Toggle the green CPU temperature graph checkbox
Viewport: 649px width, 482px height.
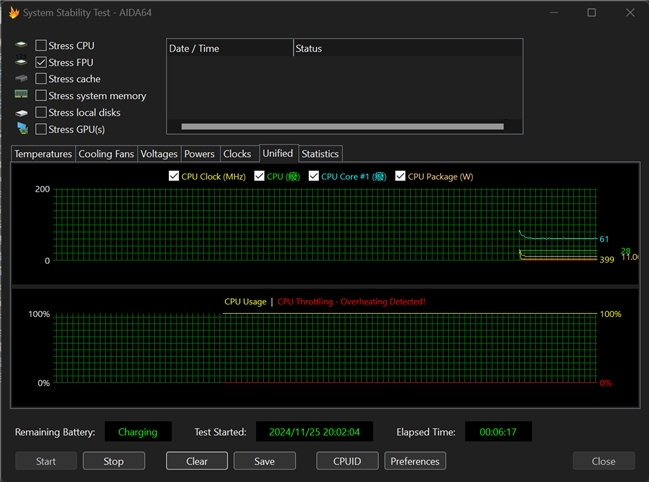[259, 176]
